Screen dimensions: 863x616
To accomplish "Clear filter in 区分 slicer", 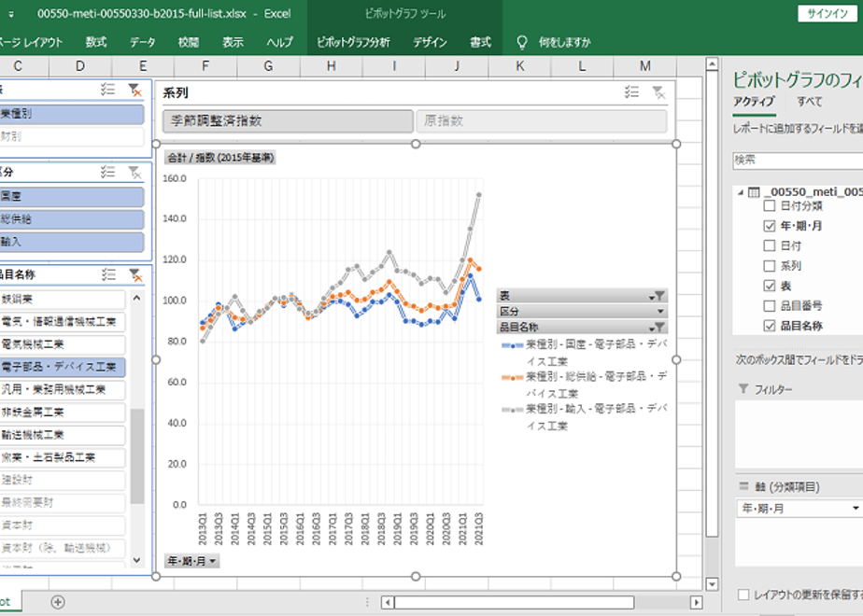I will [134, 172].
